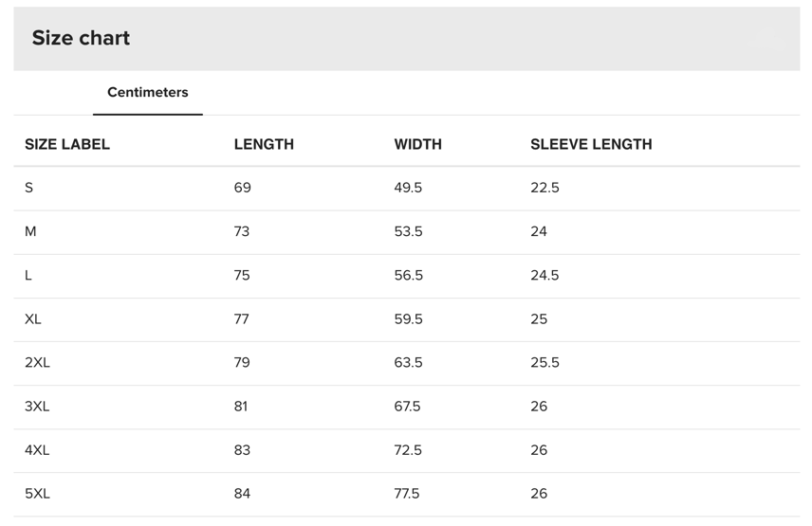This screenshot has width=812, height=526.
Task: Select the 2XL size label
Action: pos(37,363)
